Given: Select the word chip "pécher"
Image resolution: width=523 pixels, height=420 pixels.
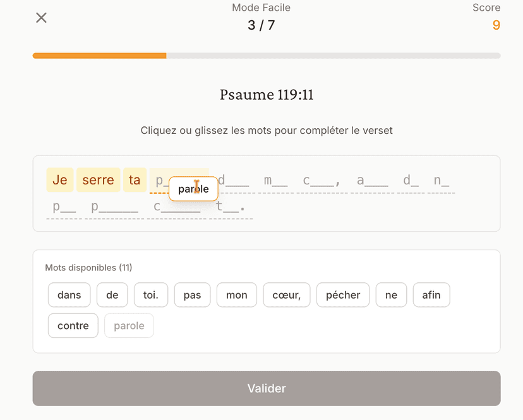Looking at the screenshot, I should click(x=342, y=294).
